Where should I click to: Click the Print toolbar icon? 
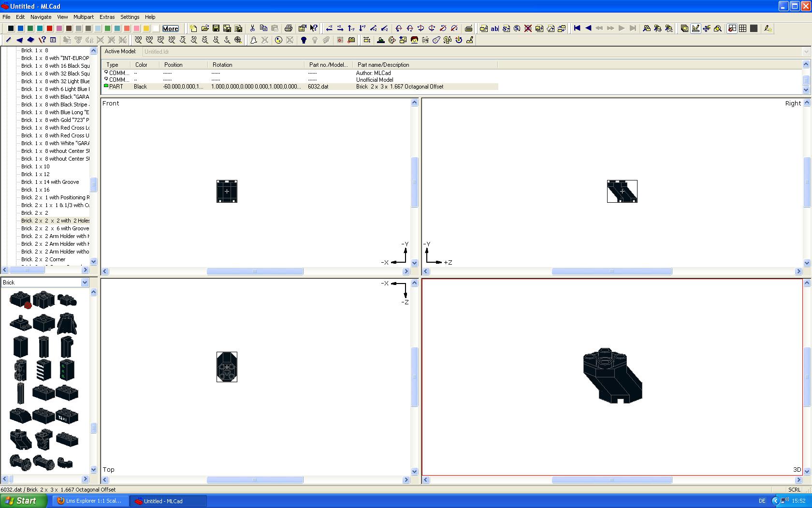click(x=289, y=29)
